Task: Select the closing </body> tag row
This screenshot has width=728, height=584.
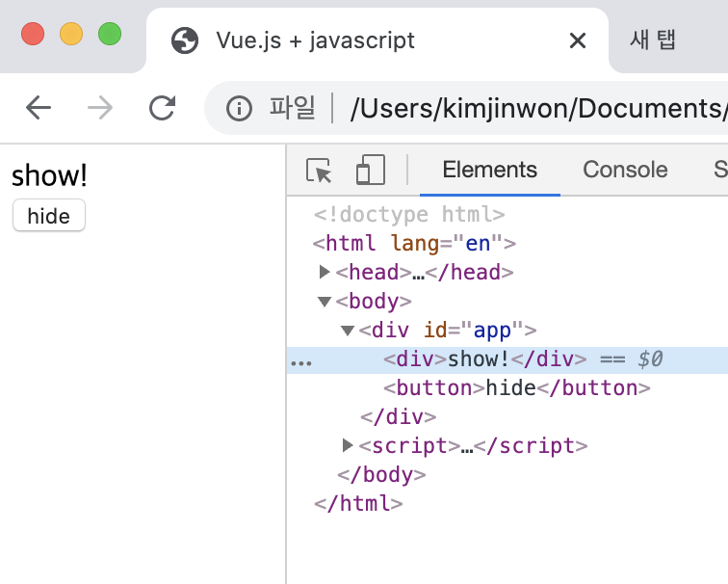Action: click(507, 475)
